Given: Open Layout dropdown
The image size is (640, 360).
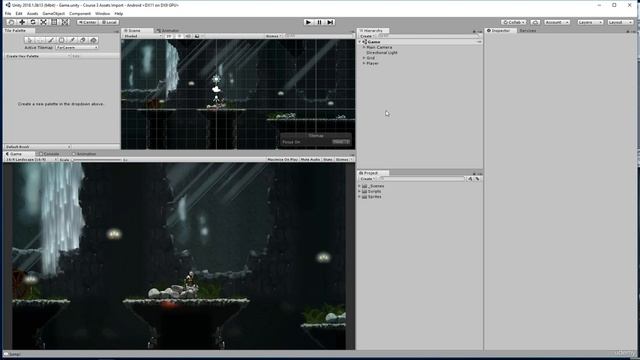Looking at the screenshot, I should (x=620, y=22).
